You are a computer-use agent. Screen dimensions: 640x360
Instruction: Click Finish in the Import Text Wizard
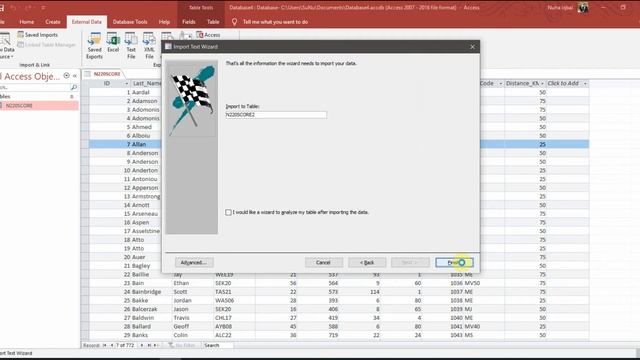pyautogui.click(x=454, y=262)
